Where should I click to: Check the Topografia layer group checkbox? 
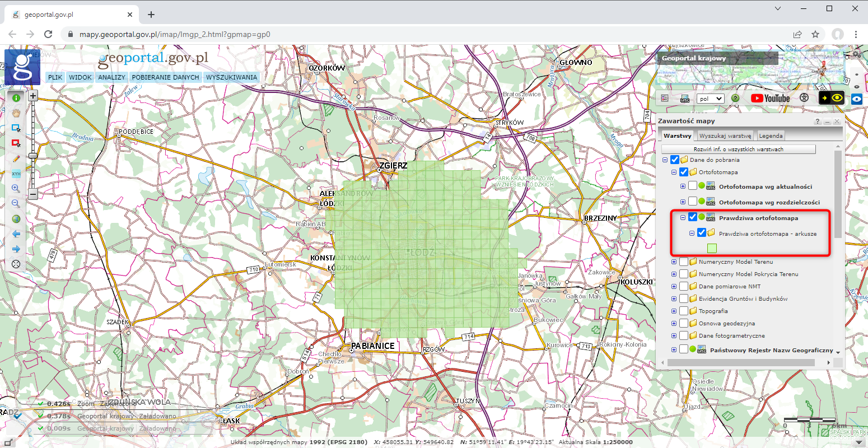(684, 311)
